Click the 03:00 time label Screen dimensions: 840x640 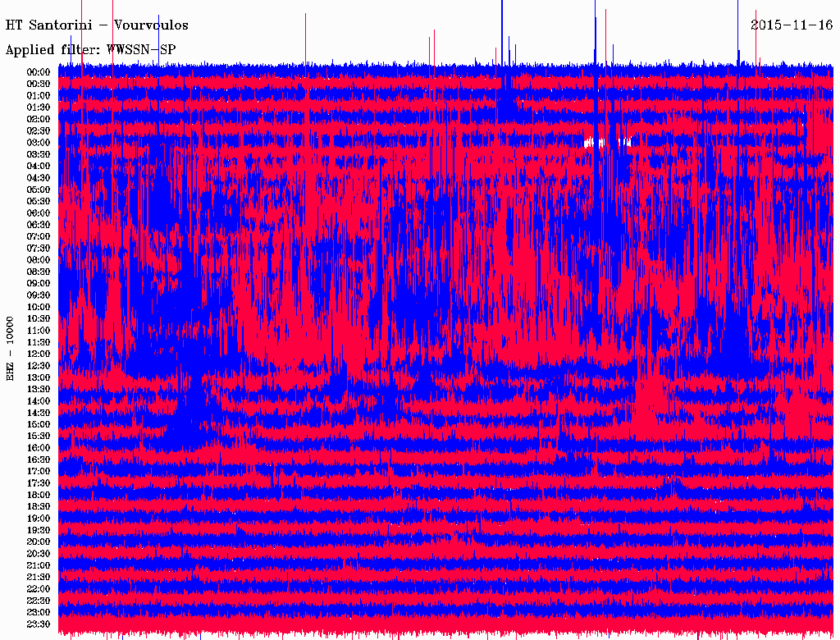click(x=39, y=143)
